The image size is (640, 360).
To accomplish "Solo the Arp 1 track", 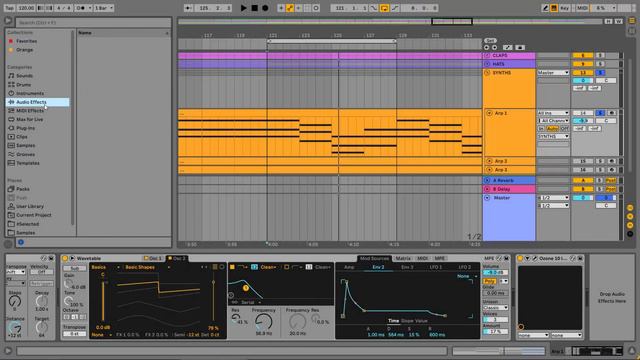I will [x=600, y=113].
